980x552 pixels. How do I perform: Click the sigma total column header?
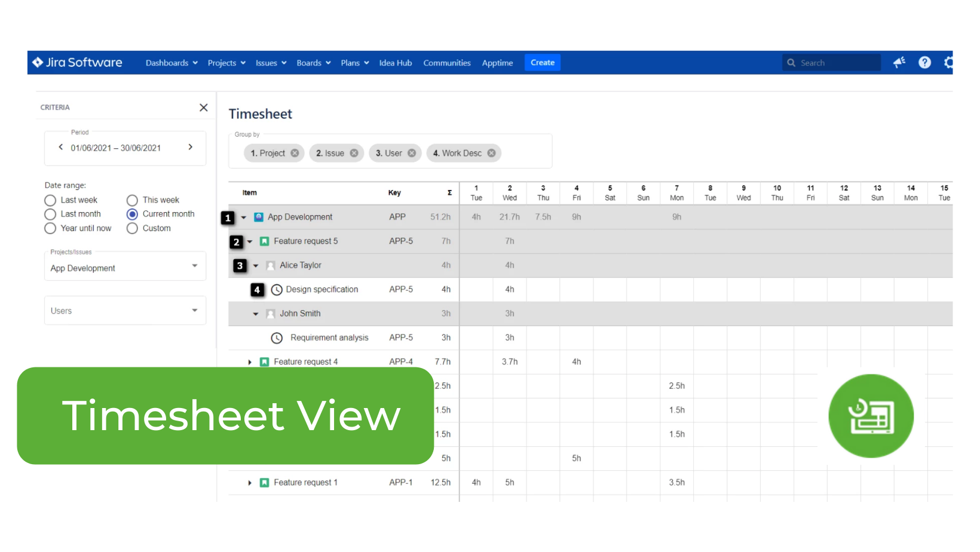(x=449, y=193)
